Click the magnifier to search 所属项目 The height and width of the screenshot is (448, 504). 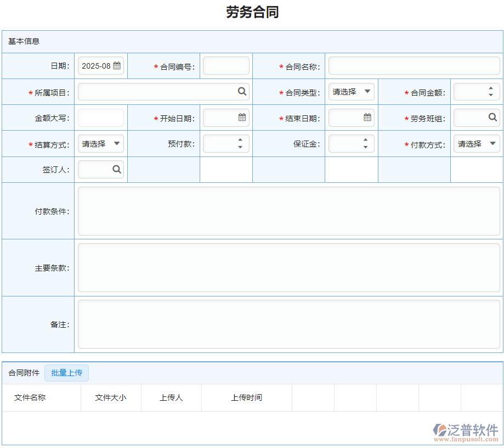[242, 91]
